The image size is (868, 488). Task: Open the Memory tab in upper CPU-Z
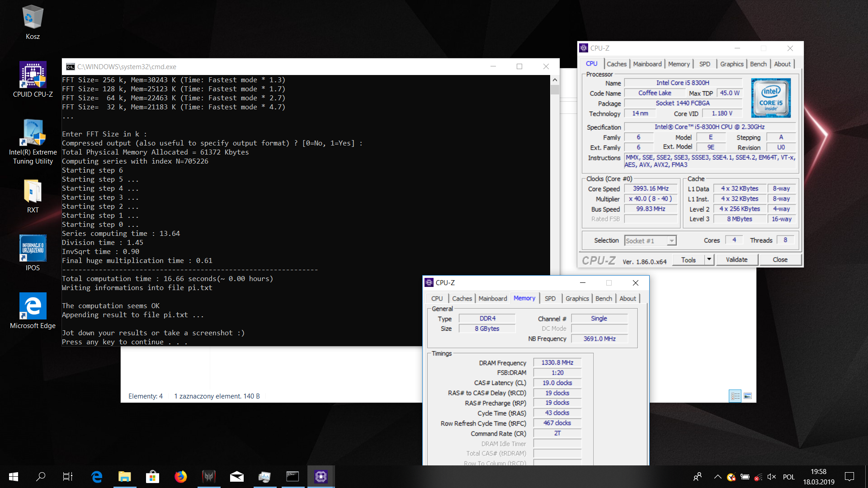[x=679, y=64]
